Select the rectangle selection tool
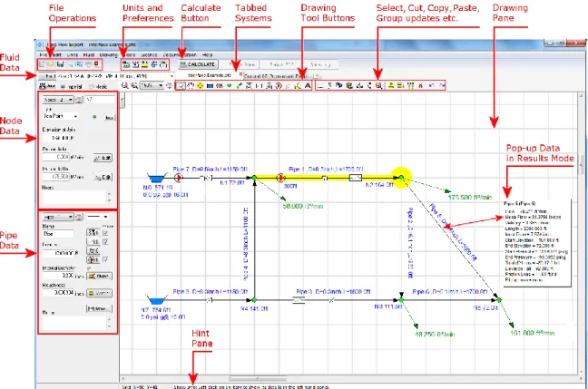The width and height of the screenshot is (588, 389). pos(320,86)
